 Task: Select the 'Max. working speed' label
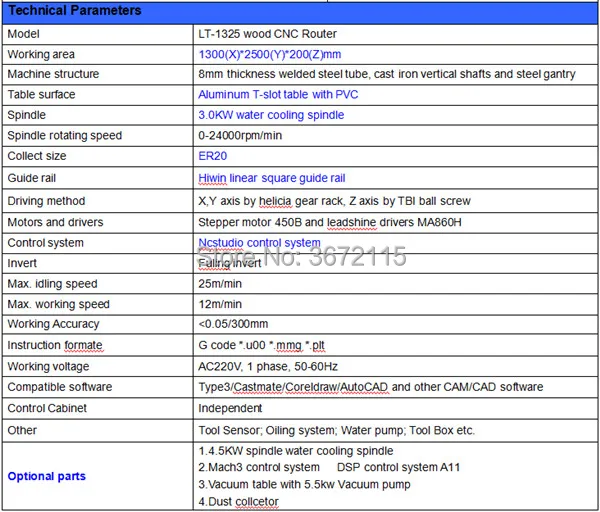tap(59, 304)
